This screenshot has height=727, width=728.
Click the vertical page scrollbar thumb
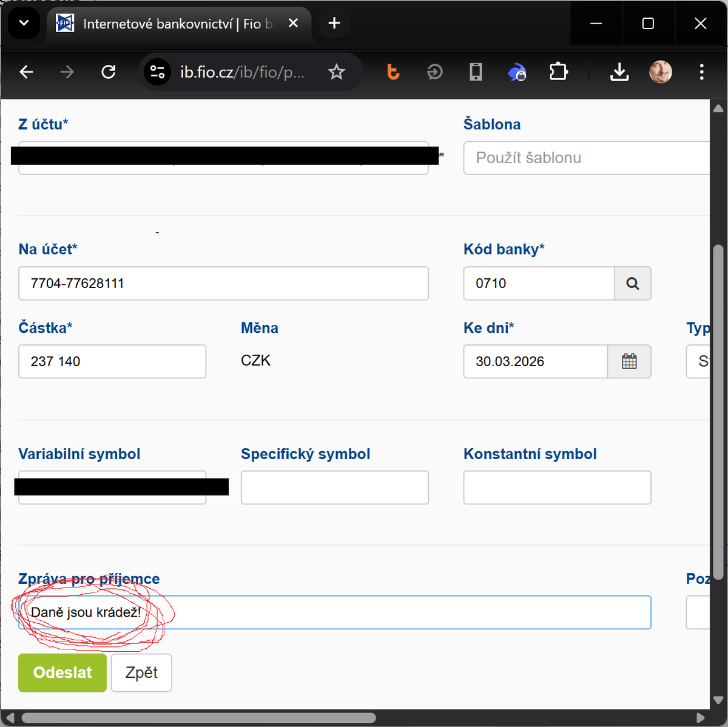pyautogui.click(x=718, y=412)
